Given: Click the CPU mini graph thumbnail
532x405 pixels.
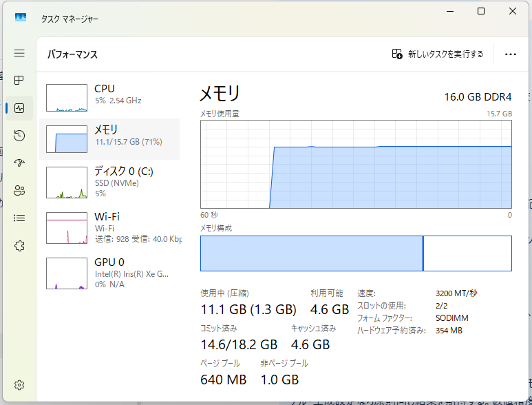Looking at the screenshot, I should pos(67,98).
